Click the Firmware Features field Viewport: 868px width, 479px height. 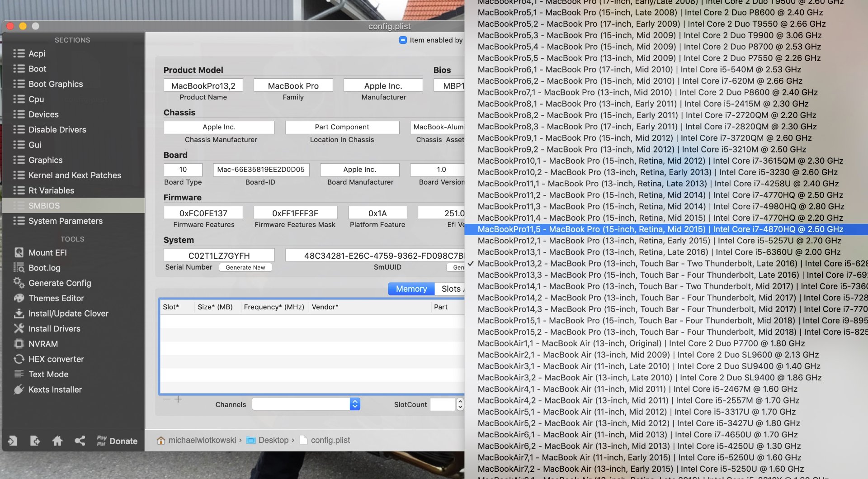pyautogui.click(x=203, y=213)
